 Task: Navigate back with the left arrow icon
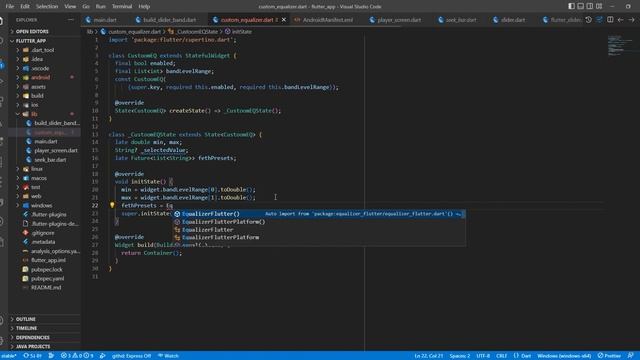pyautogui.click(x=620, y=20)
